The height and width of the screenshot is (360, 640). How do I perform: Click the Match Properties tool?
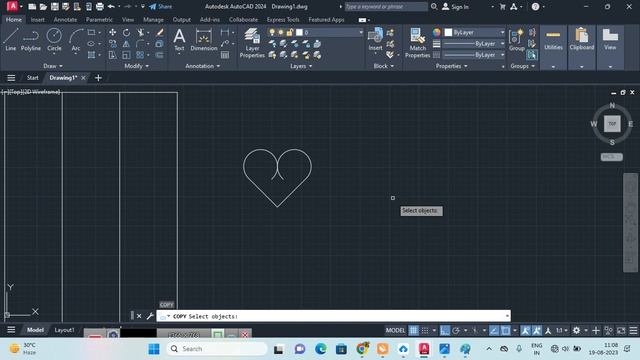418,43
